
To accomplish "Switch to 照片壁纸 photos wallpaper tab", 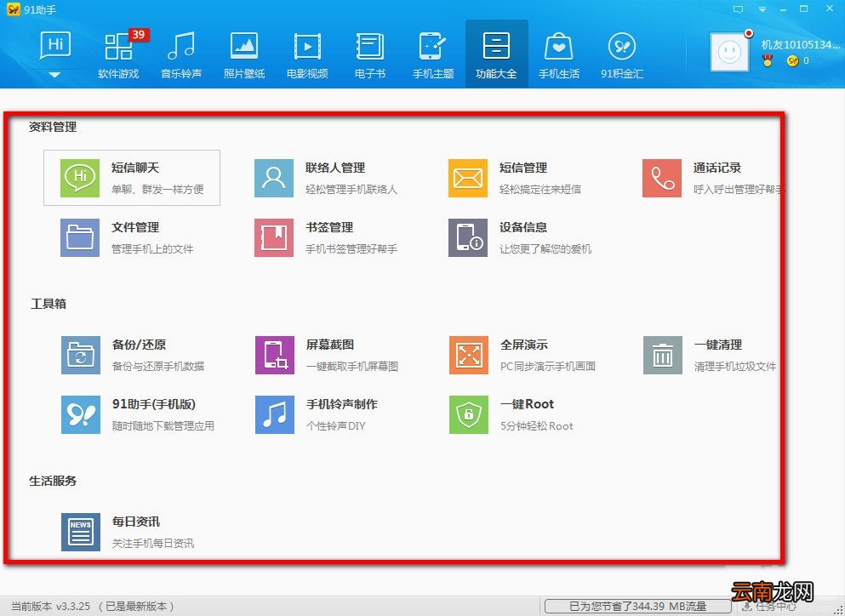I will point(244,54).
